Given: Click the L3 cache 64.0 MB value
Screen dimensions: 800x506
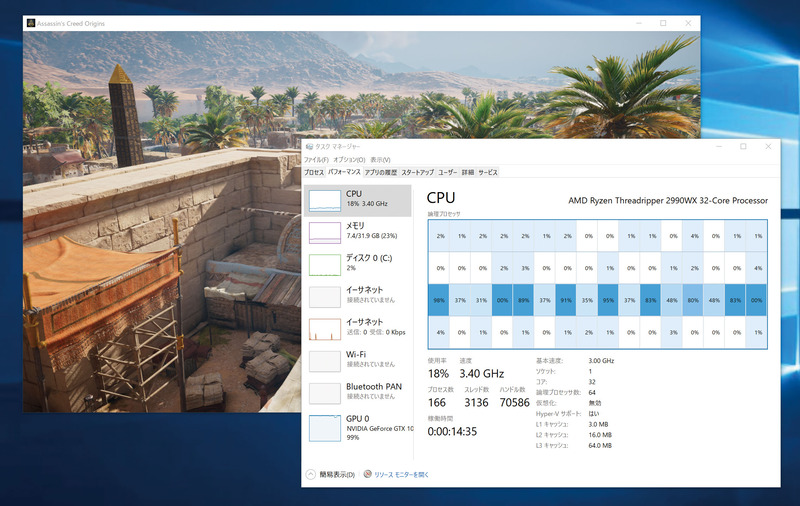Looking at the screenshot, I should point(600,445).
